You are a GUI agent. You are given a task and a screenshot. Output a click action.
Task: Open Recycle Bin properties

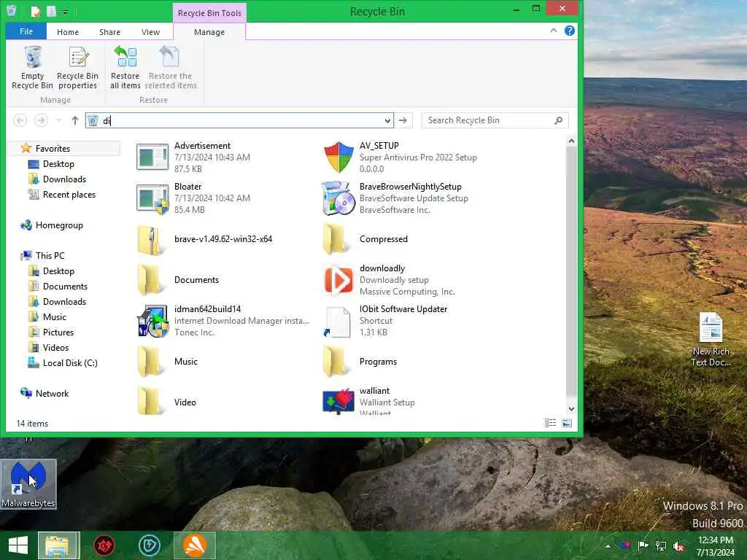77,68
